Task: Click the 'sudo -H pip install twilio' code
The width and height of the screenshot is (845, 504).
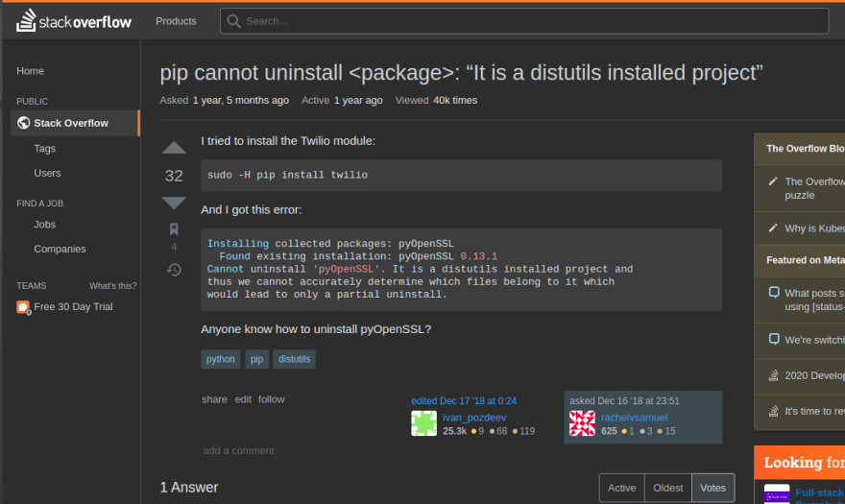Action: tap(288, 175)
